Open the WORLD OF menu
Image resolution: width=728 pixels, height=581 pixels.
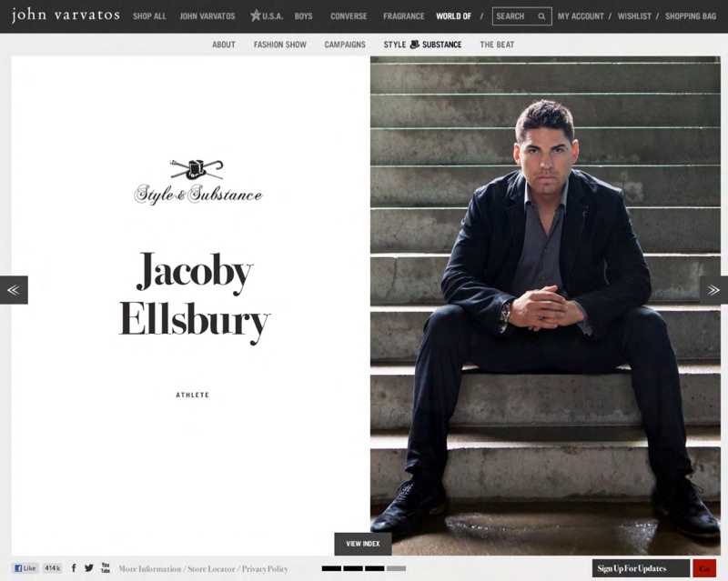tap(453, 16)
